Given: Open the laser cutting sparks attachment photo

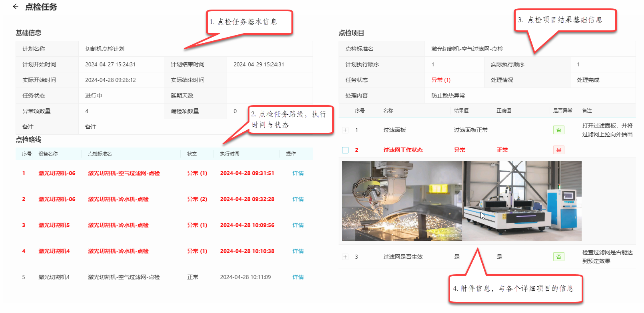Looking at the screenshot, I should [x=402, y=201].
